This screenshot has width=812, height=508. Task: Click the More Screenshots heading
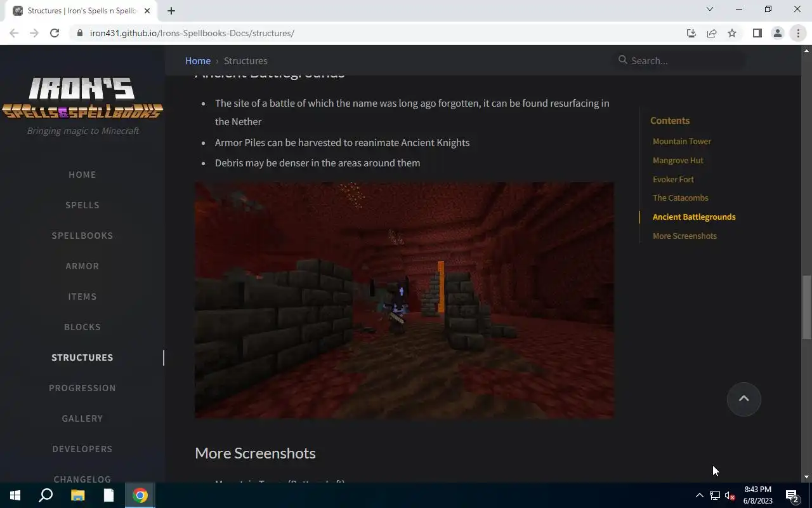(x=255, y=453)
